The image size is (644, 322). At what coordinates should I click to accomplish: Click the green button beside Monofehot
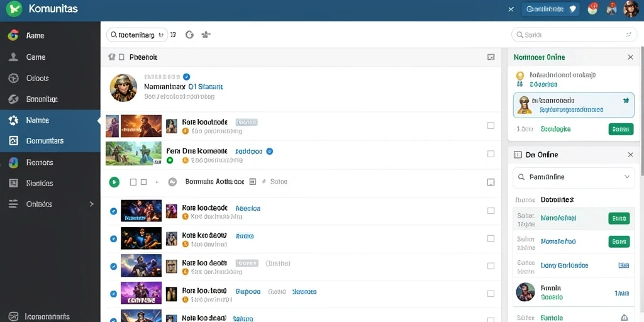click(619, 218)
